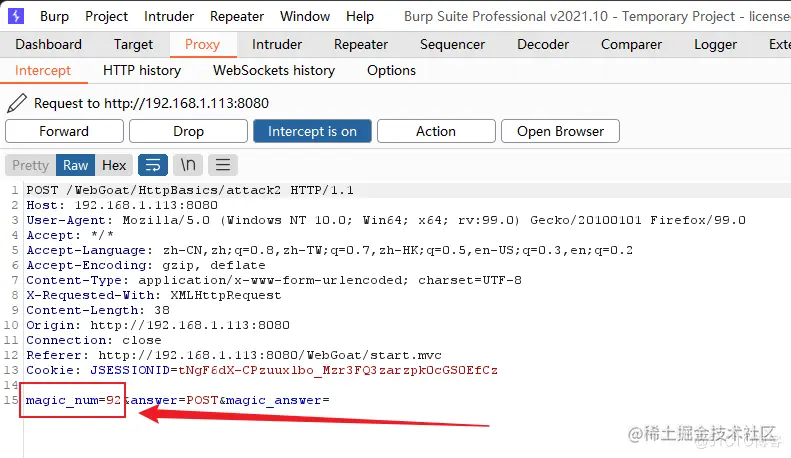Screen dimensions: 791x458
Task: Switch to the Intruder tool tab
Action: [277, 44]
